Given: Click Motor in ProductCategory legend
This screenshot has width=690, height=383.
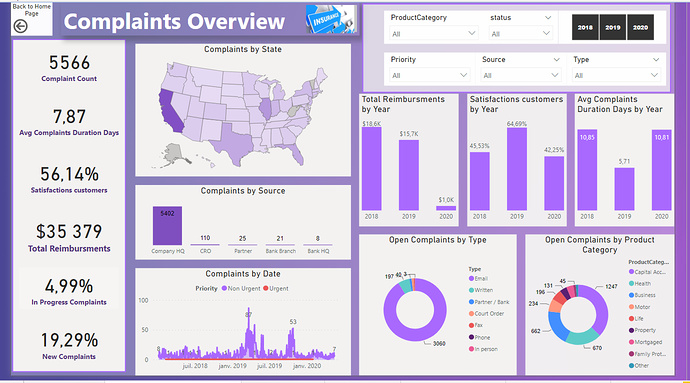Looking at the screenshot, I should (x=639, y=307).
